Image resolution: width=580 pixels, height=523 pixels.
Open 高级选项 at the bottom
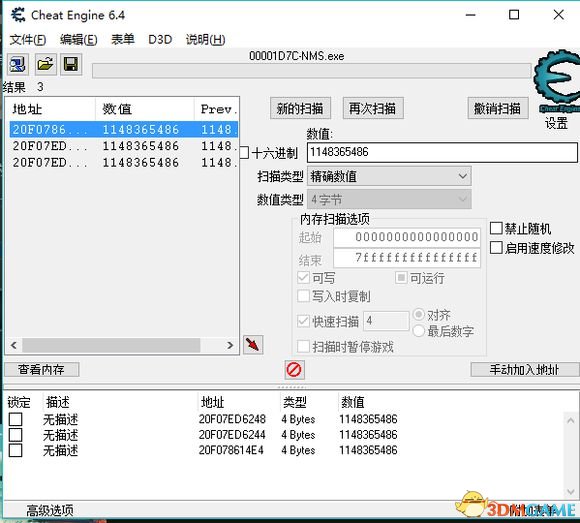coord(50,511)
